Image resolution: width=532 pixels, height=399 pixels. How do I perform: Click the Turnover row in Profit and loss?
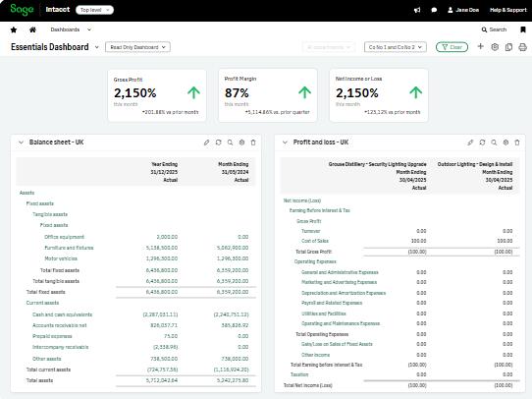[311, 231]
